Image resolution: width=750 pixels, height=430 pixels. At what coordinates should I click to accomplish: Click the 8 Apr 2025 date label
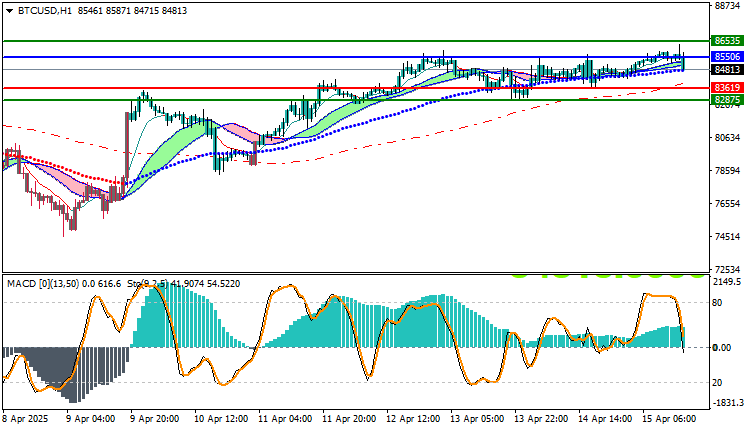click(26, 419)
